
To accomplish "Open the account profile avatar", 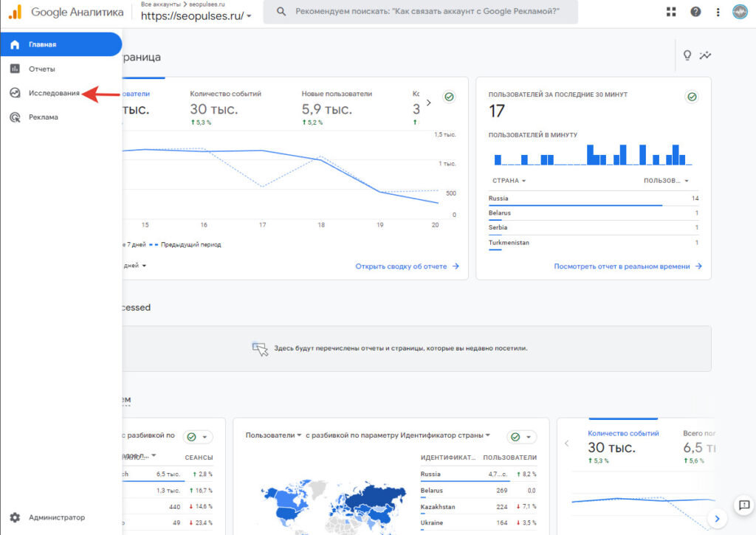I will [x=740, y=12].
